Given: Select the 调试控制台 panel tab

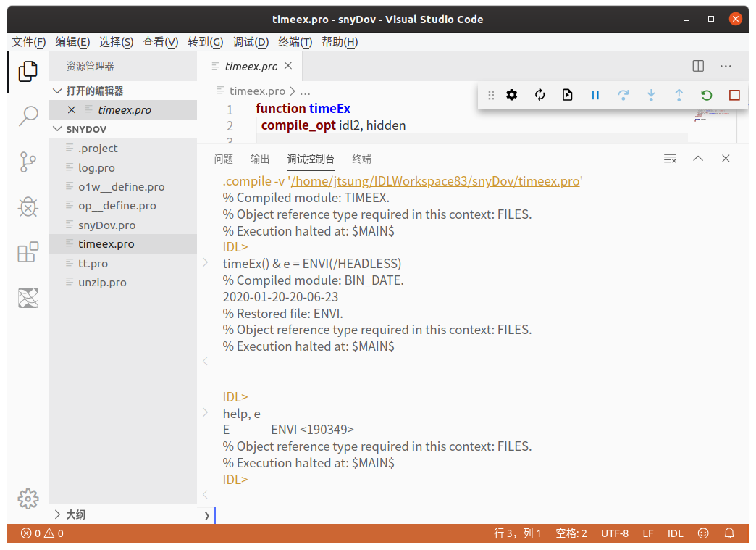Looking at the screenshot, I should tap(311, 159).
